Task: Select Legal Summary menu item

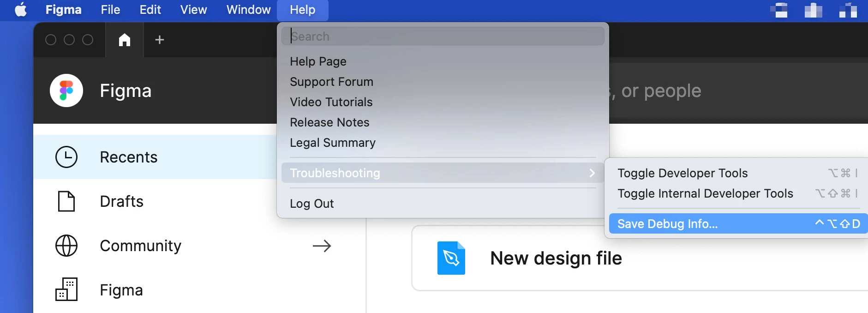Action: pyautogui.click(x=443, y=143)
